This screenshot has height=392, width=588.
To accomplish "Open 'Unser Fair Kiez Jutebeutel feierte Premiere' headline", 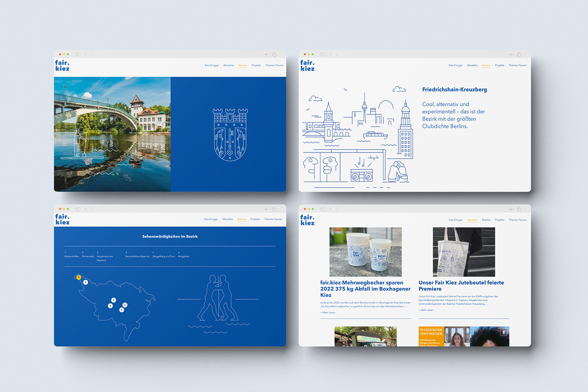I will point(461,286).
